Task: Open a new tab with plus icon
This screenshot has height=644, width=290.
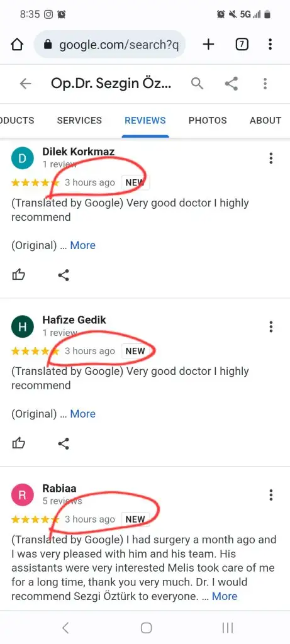Action: [x=209, y=44]
